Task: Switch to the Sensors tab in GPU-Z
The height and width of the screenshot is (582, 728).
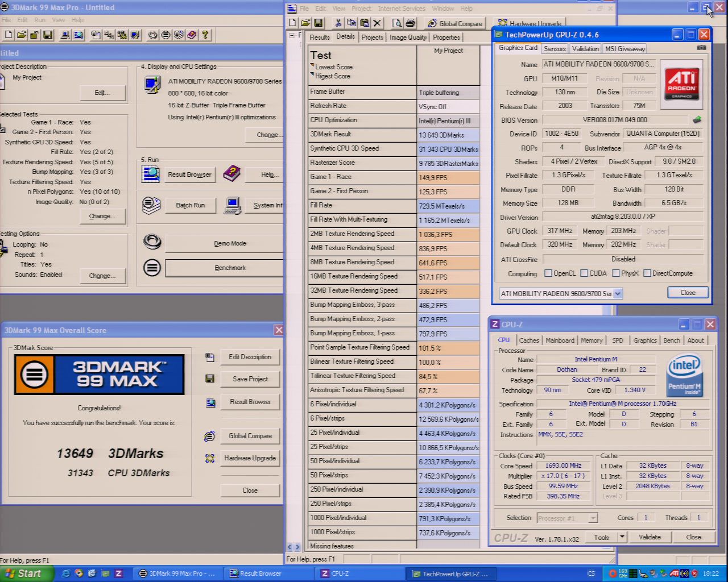Action: (555, 49)
